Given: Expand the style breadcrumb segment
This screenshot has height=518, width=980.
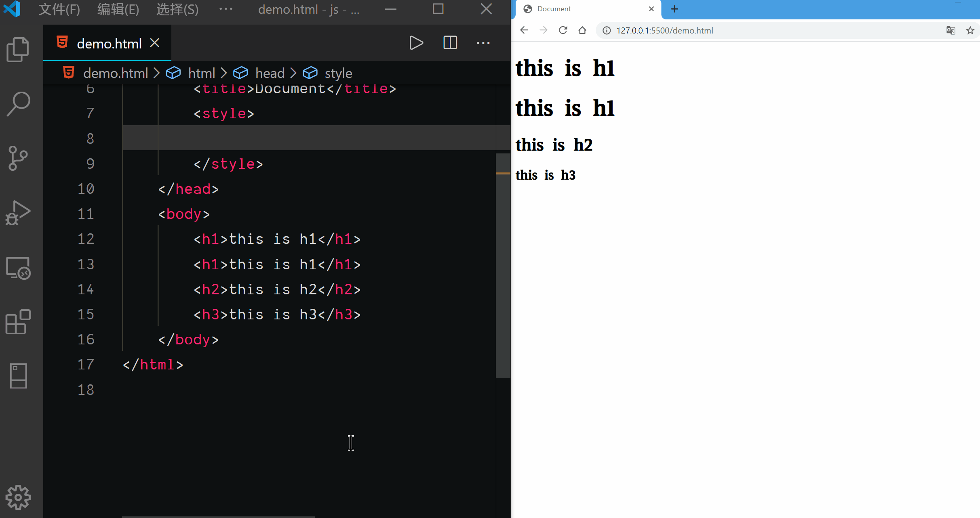Looking at the screenshot, I should (x=338, y=73).
